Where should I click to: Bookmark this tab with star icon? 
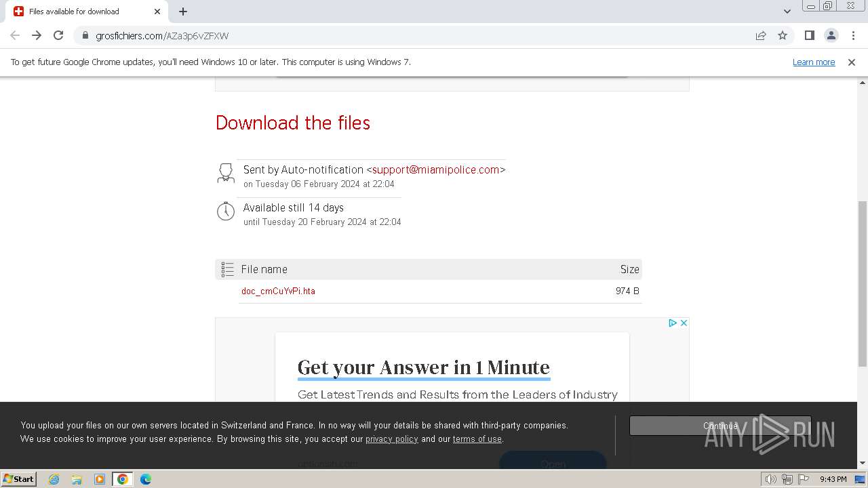click(x=783, y=35)
